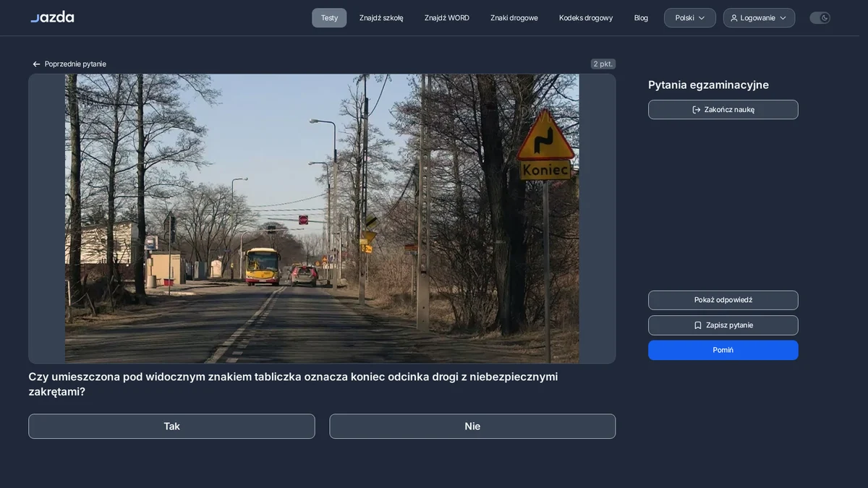This screenshot has height=488, width=868.
Task: Visit the Blog link
Action: [641, 18]
